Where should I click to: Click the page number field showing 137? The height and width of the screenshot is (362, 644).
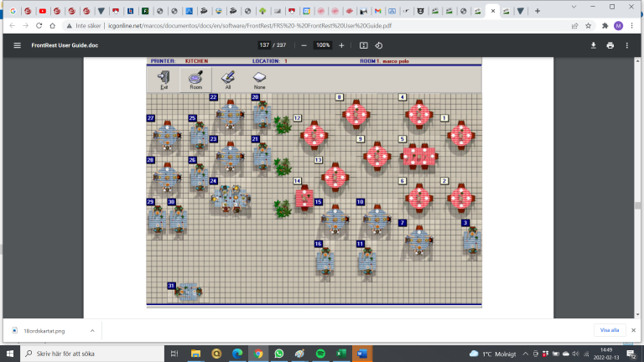(x=264, y=45)
